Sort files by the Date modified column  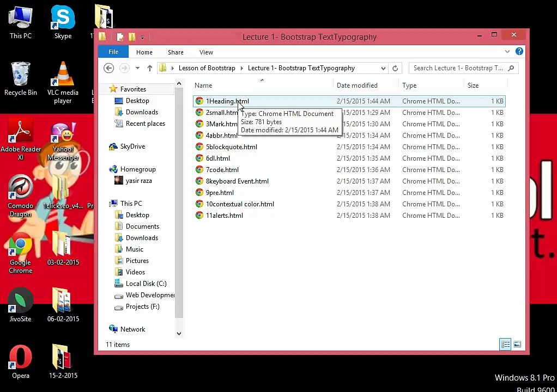coord(357,85)
